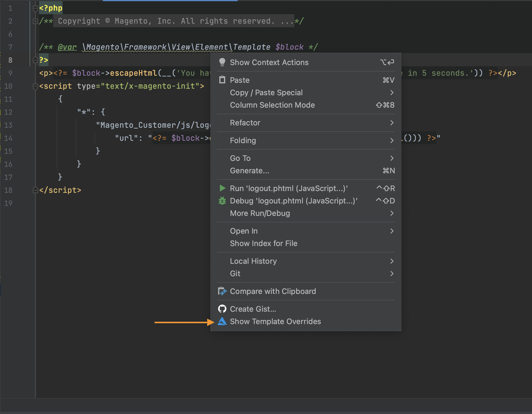This screenshot has height=414, width=532.
Task: Open the Go To submenu
Action: (x=306, y=158)
